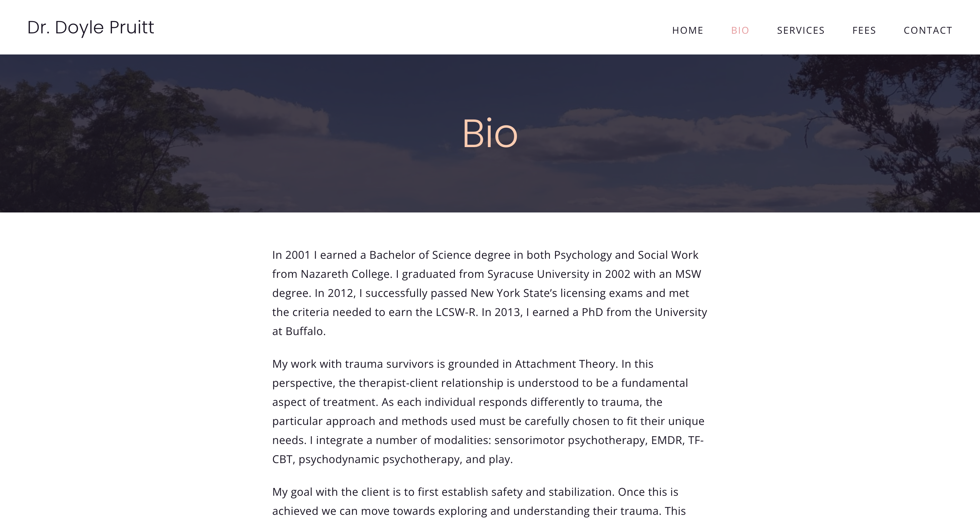Click the phrase "safety and stabilization"

point(551,492)
